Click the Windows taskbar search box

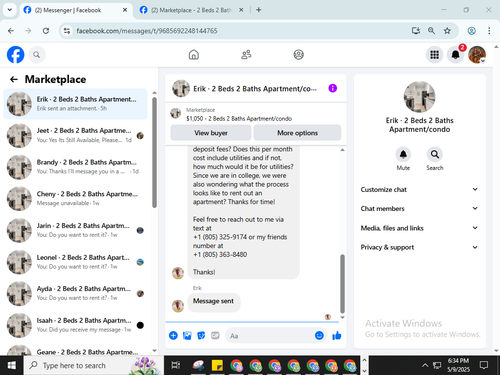[x=94, y=365]
